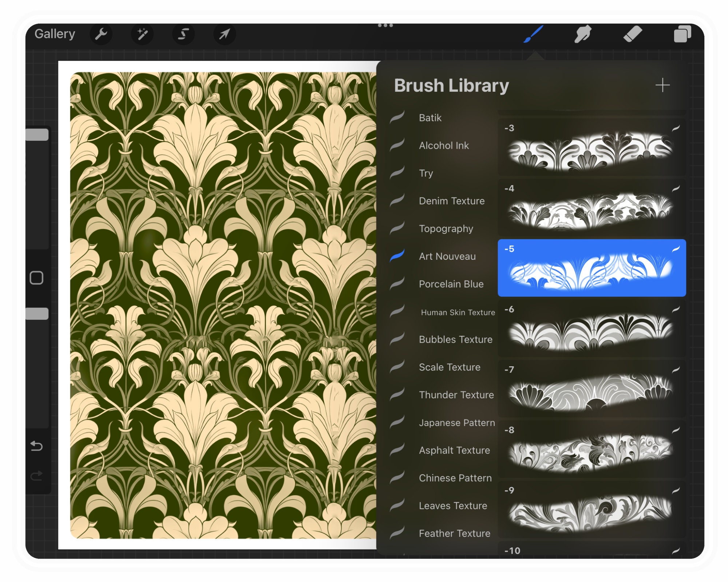The width and height of the screenshot is (728, 582).
Task: Tap the selected -5 brush
Action: [x=591, y=268]
